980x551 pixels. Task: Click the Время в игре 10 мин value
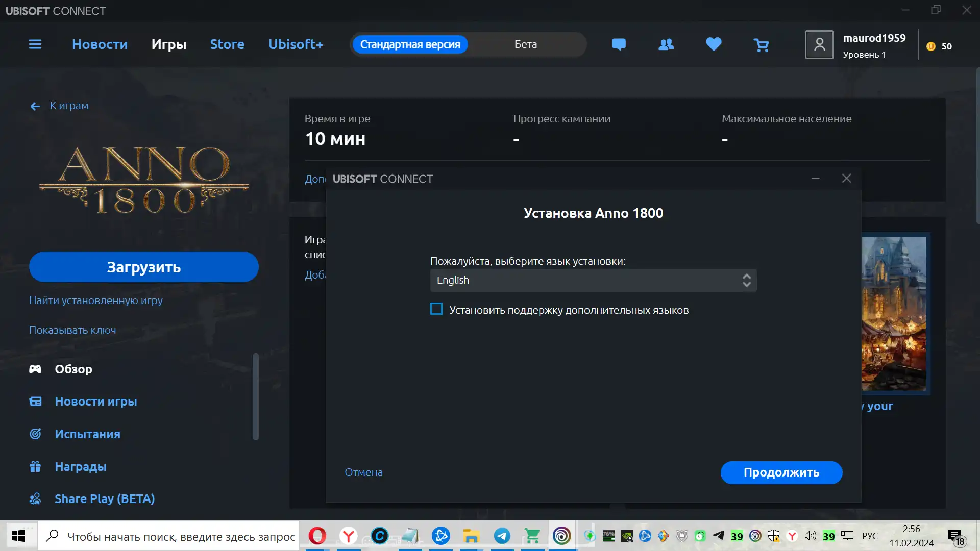pyautogui.click(x=335, y=139)
